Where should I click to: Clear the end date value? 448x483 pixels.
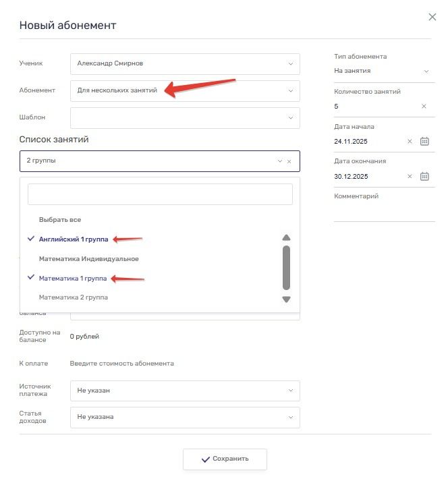tap(410, 177)
